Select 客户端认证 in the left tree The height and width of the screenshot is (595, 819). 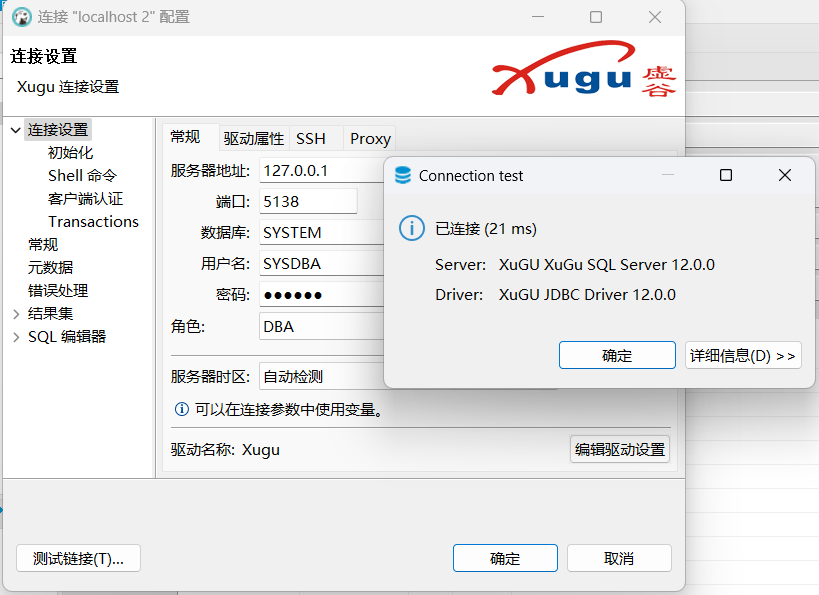pyautogui.click(x=86, y=199)
